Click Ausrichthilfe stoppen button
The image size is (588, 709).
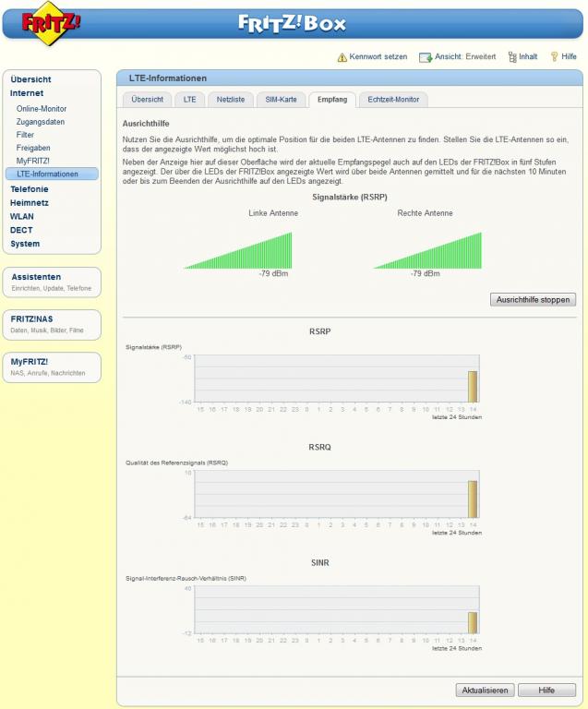tap(533, 299)
